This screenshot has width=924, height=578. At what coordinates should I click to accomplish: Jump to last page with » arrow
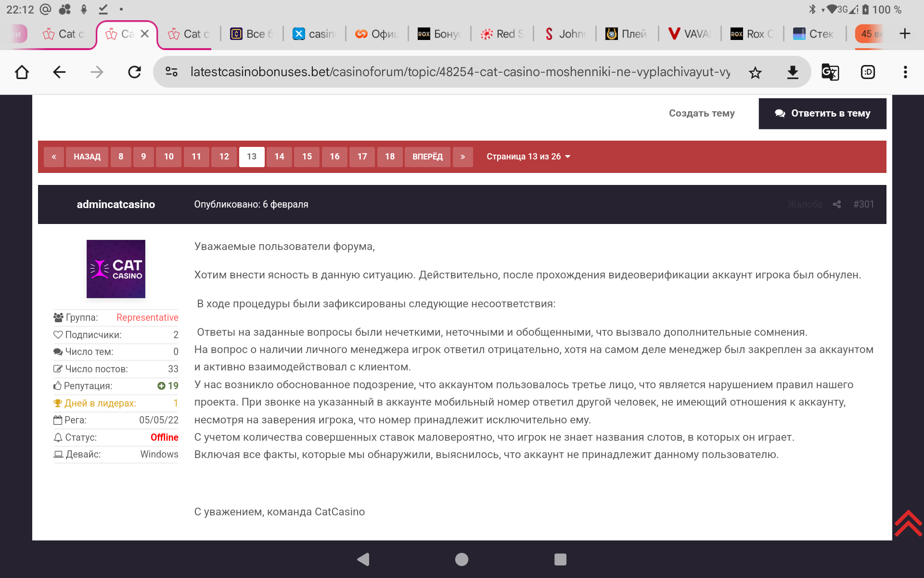[x=462, y=157]
